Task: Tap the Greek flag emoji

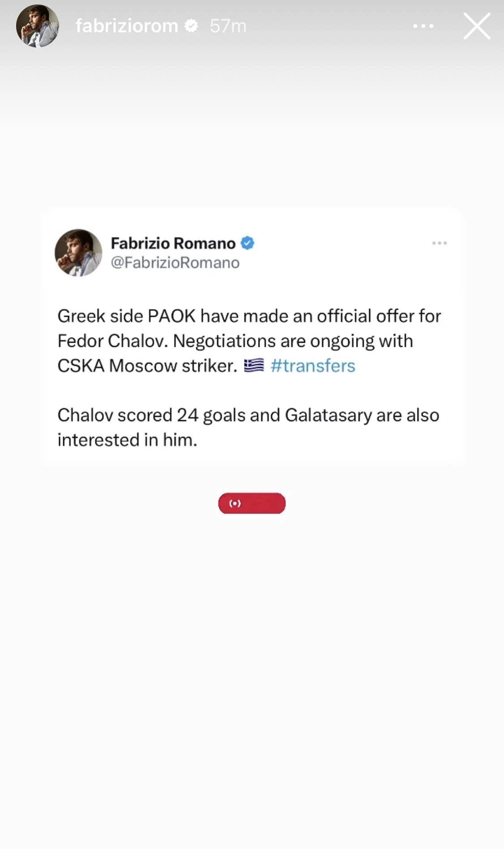Action: click(254, 366)
